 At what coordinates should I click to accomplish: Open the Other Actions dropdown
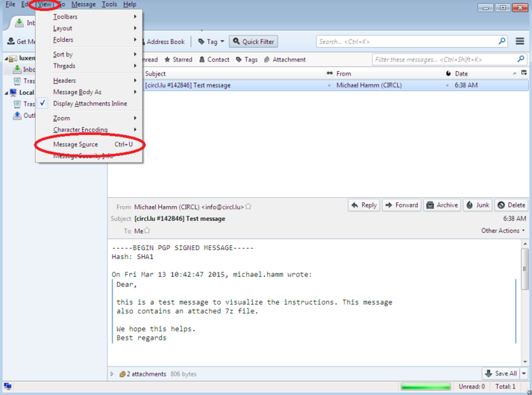point(503,231)
